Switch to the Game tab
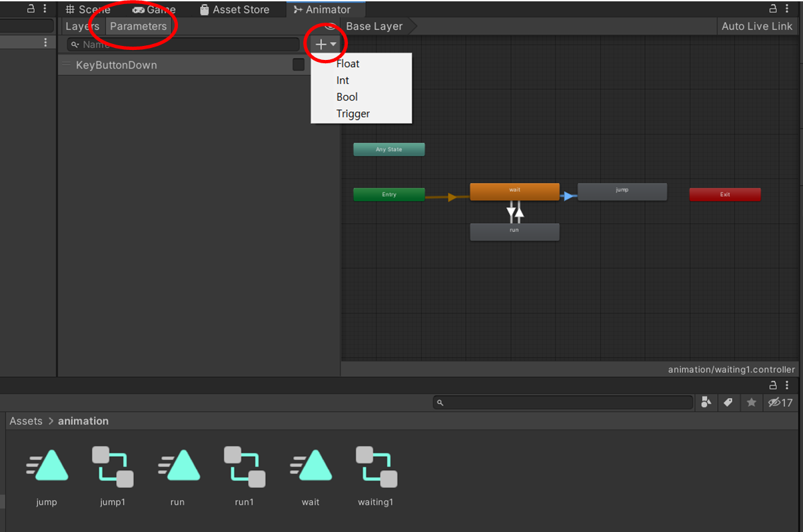 (x=154, y=9)
